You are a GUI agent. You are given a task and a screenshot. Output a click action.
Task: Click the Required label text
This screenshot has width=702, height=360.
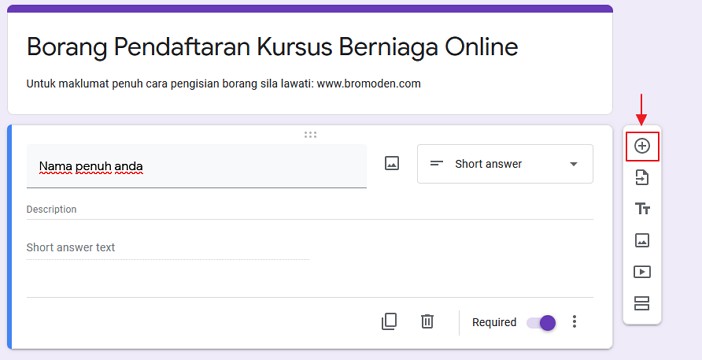coord(494,322)
